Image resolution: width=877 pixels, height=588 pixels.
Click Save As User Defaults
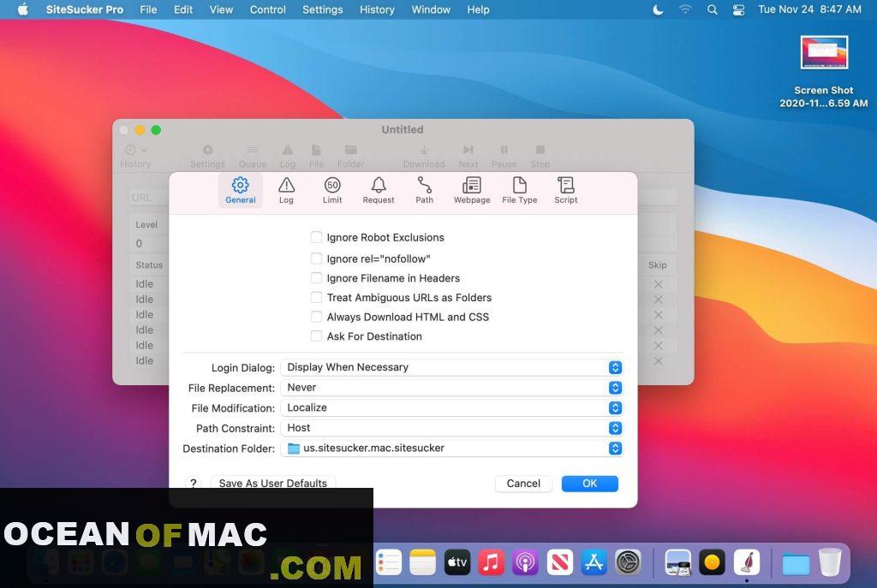coord(273,483)
